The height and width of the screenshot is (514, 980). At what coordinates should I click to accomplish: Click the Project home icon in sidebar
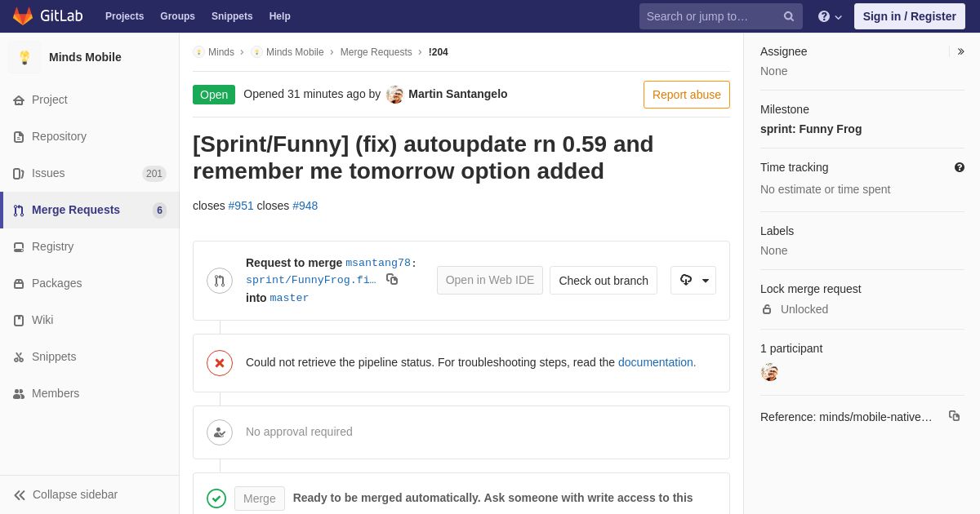click(x=19, y=100)
